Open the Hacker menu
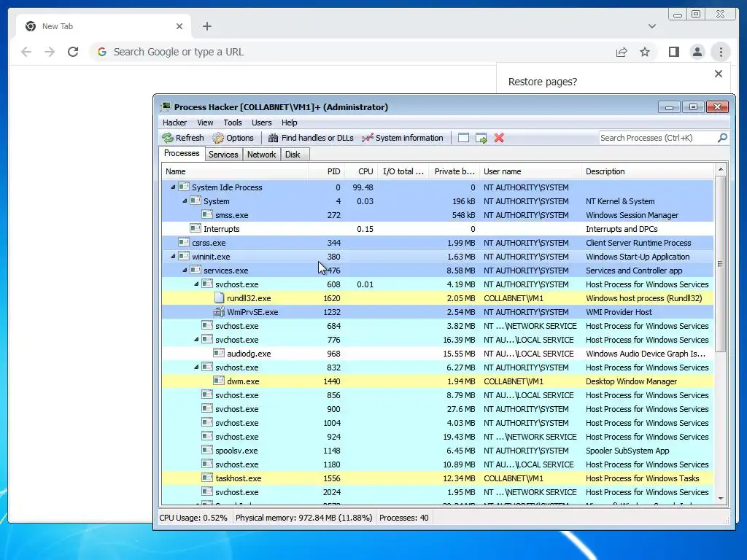This screenshot has width=747, height=560. click(x=174, y=122)
